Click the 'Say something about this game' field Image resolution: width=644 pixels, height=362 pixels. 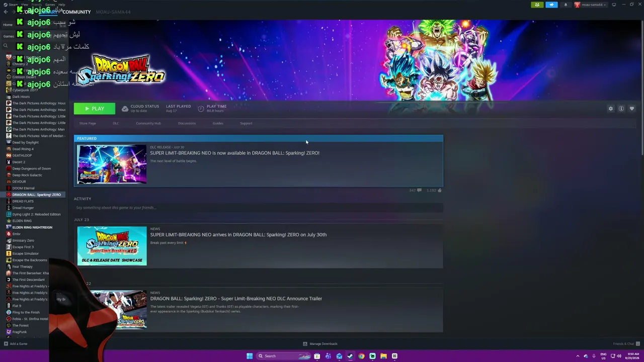[259, 208]
